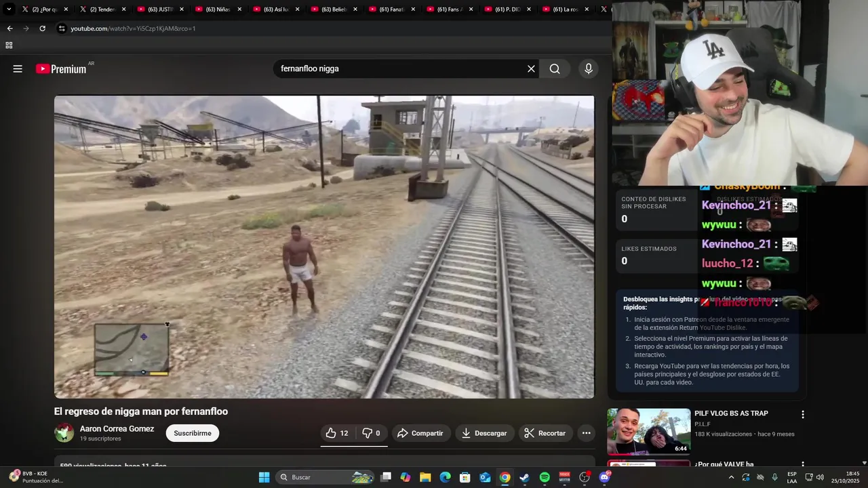Open the browser tab list dropdown arrow
The height and width of the screenshot is (488, 868).
point(9,9)
